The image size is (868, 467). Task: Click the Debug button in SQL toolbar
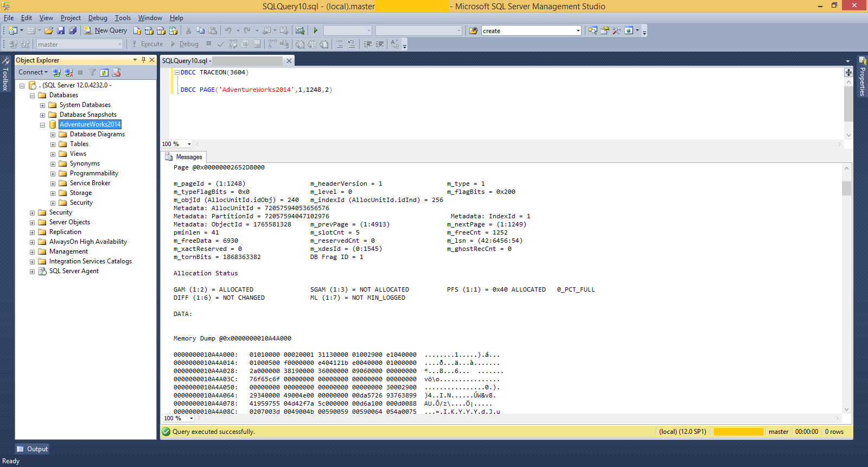pos(184,45)
